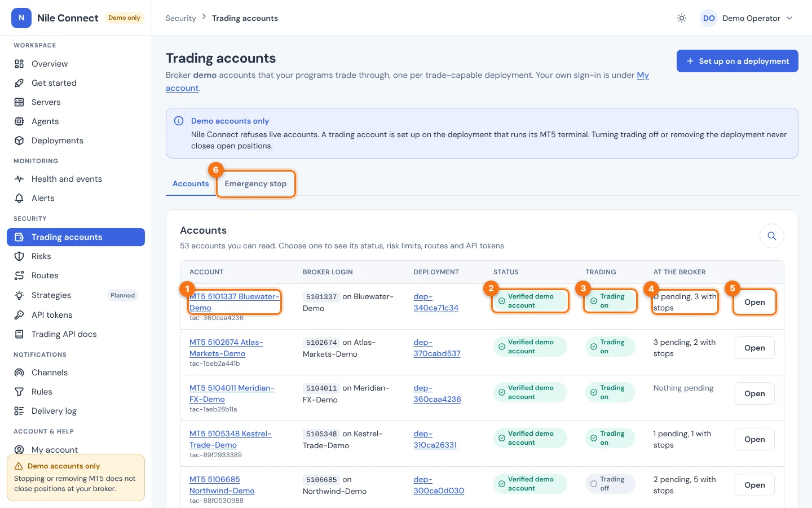Open deployment link dep-340ca71c34
This screenshot has height=508, width=812.
tap(436, 302)
